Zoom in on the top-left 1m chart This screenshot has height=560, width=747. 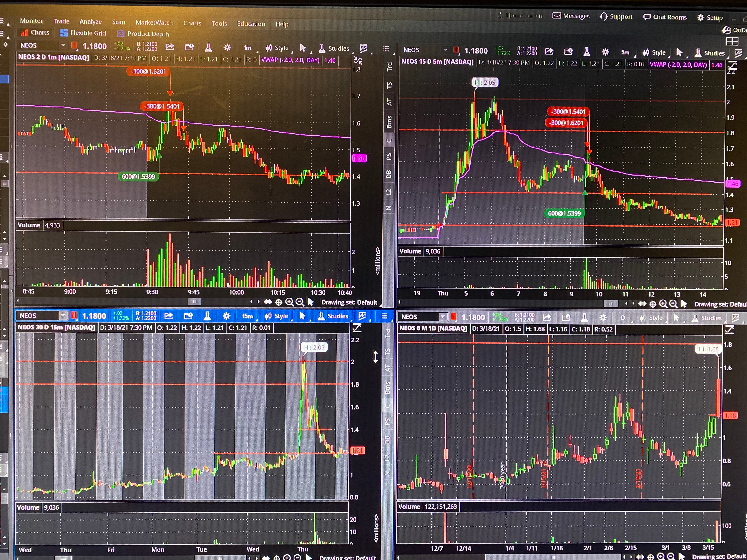click(289, 302)
